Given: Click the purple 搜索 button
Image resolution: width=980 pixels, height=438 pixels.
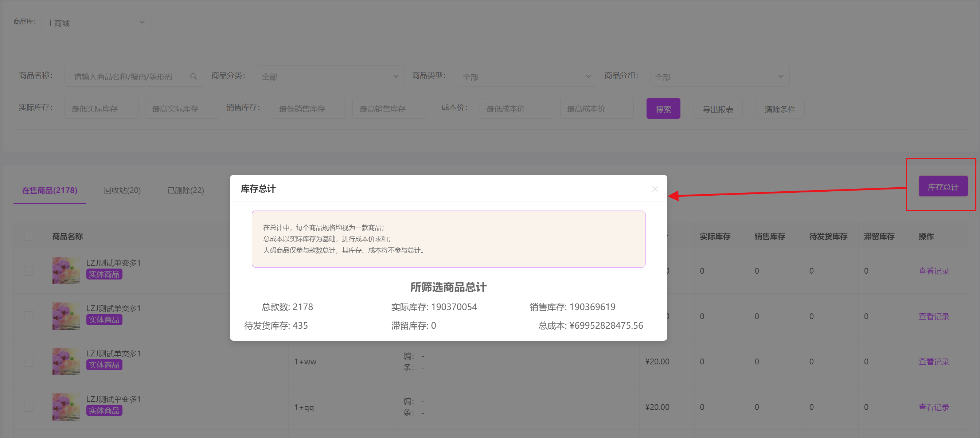Looking at the screenshot, I should 663,109.
